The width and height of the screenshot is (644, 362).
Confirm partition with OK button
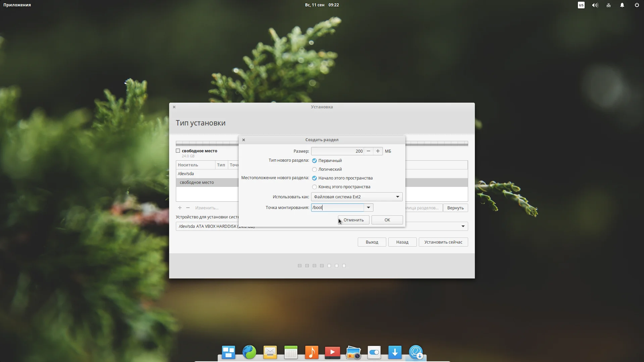click(387, 220)
